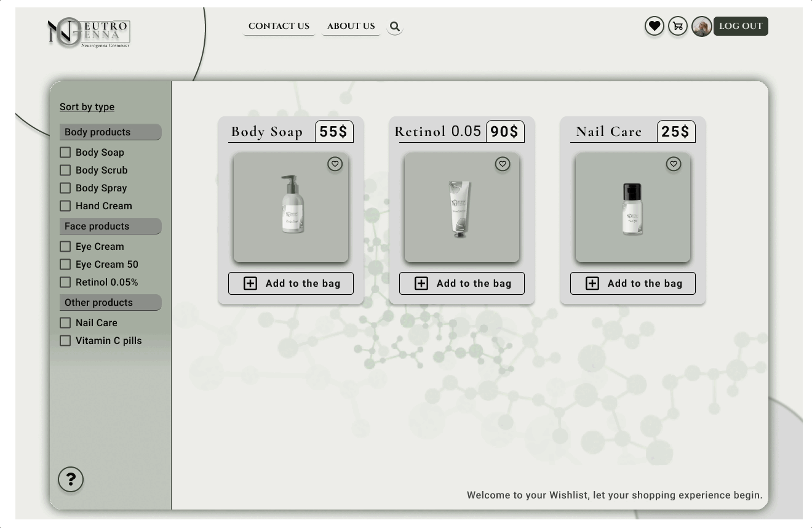Click the Sort by type link
This screenshot has width=812, height=528.
(87, 106)
